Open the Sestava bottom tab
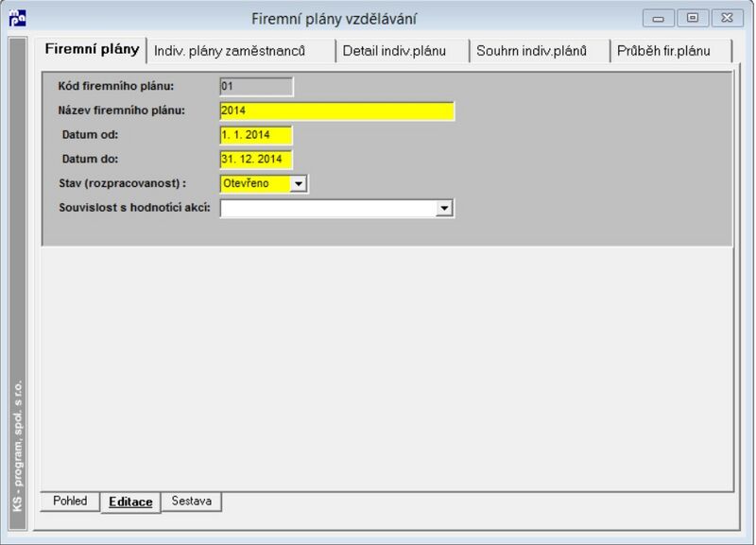The height and width of the screenshot is (545, 756). point(192,502)
